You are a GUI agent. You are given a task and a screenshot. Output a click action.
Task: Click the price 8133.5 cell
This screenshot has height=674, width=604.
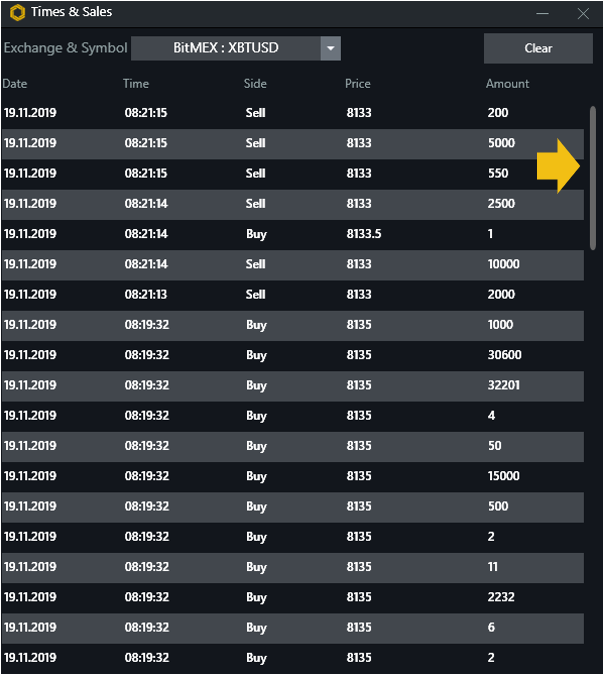click(364, 234)
